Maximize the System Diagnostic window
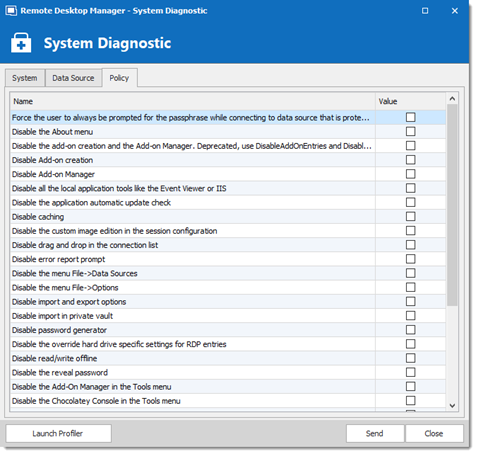This screenshot has width=477, height=454. point(425,11)
